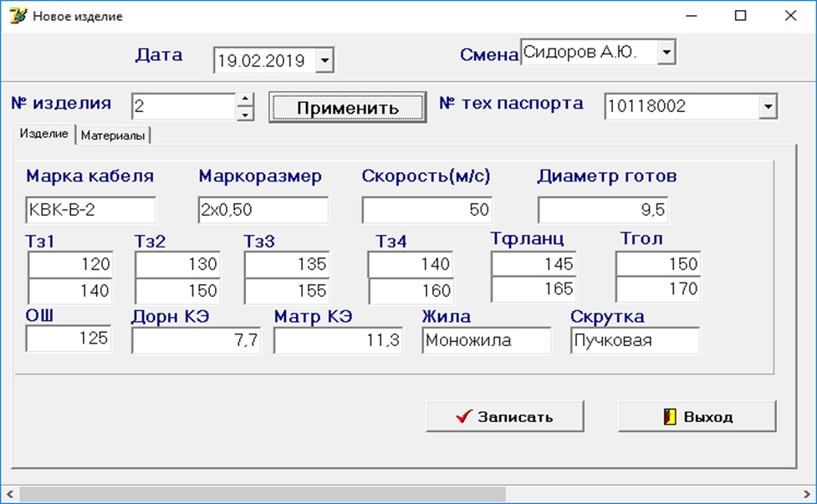This screenshot has width=817, height=504.
Task: Click the № изделия input field
Action: tap(183, 106)
